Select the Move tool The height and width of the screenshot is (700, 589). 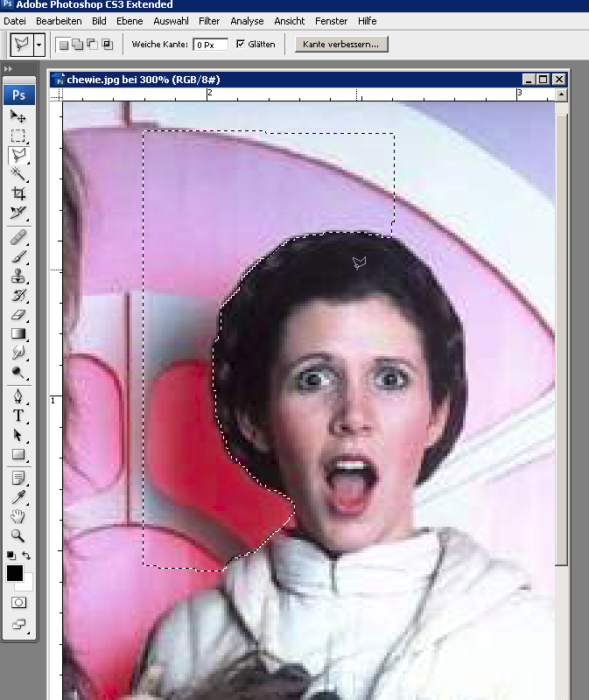(18, 116)
